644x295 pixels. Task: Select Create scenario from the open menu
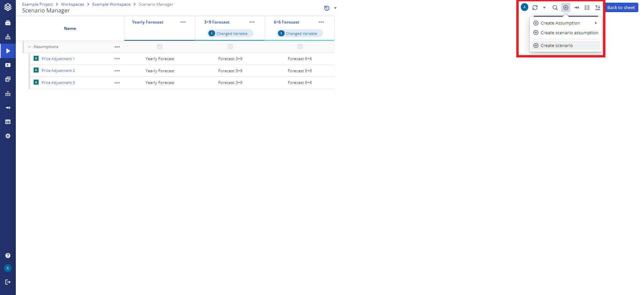[557, 46]
